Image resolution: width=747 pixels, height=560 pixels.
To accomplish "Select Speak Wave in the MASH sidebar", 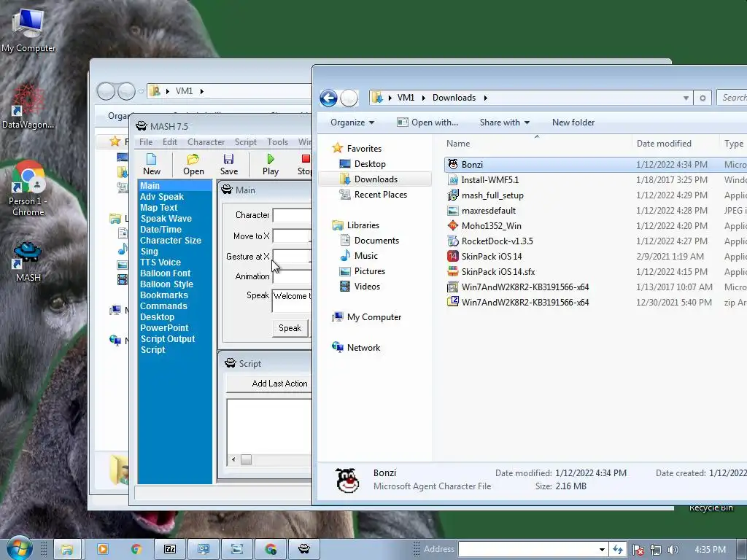I will point(166,219).
